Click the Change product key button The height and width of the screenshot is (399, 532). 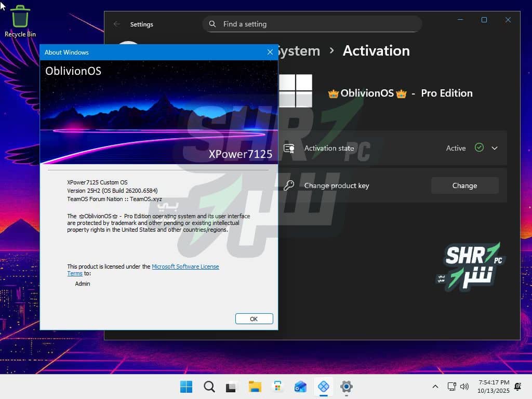click(x=464, y=185)
